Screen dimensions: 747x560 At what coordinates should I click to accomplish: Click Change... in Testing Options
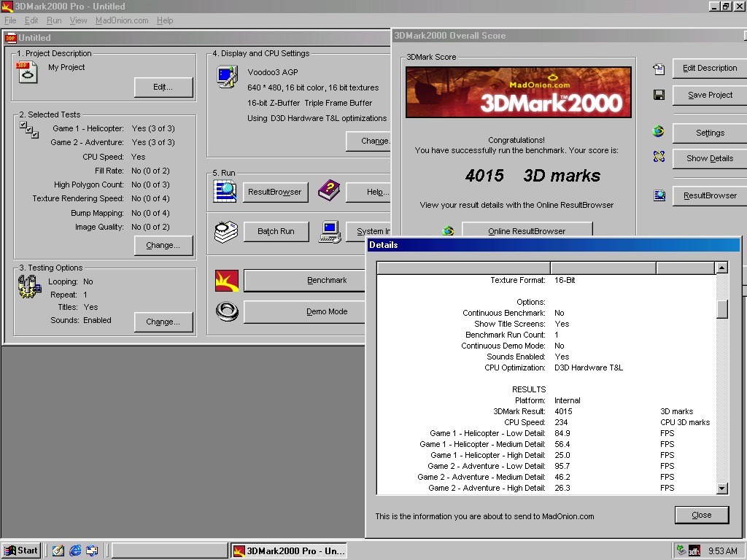click(x=163, y=322)
